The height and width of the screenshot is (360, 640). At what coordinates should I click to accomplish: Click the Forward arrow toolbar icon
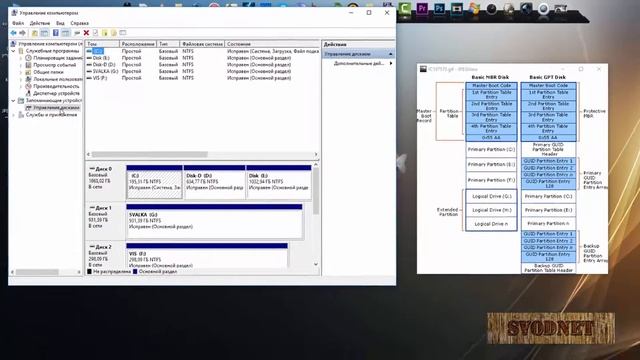point(22,33)
